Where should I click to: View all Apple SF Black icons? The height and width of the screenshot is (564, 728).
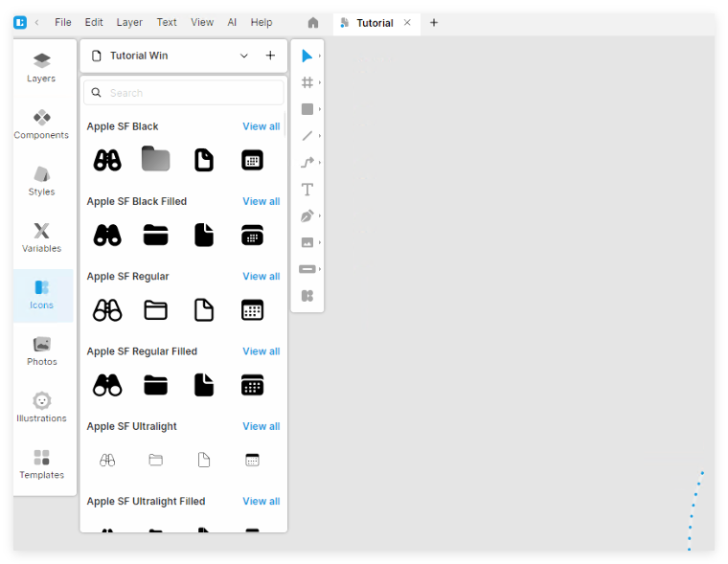tap(262, 126)
